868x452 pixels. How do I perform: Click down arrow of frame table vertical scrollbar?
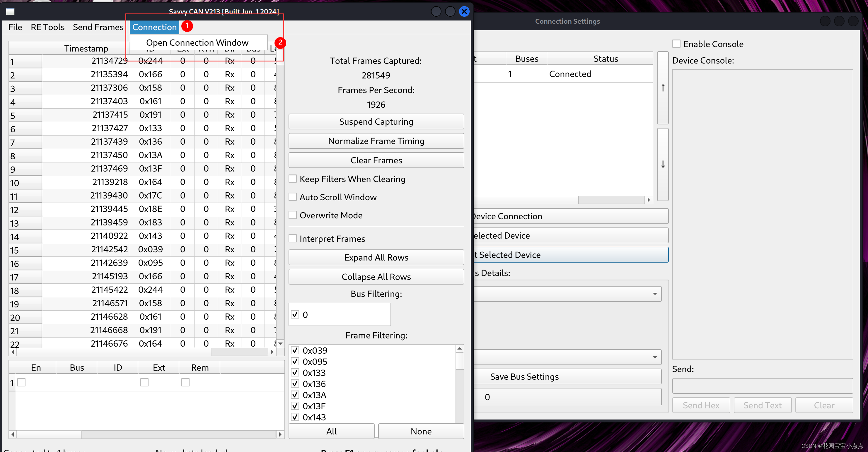[x=280, y=344]
